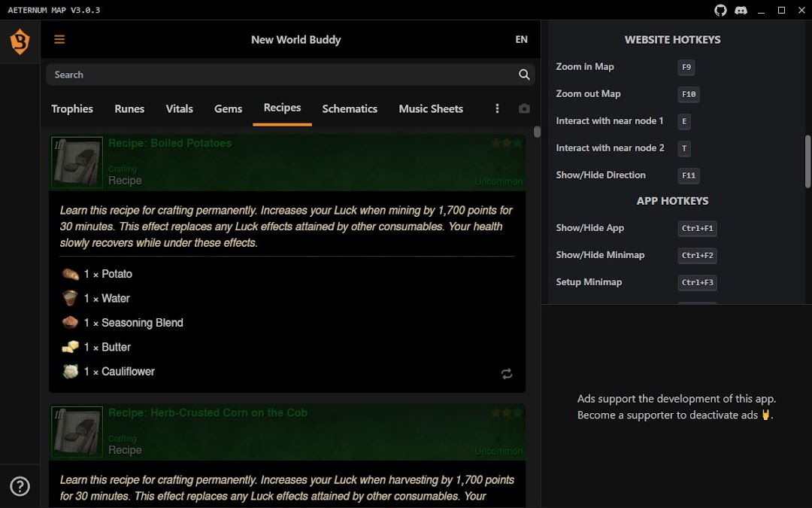Click the Boiled Potatoes recipe thumbnail

[77, 163]
